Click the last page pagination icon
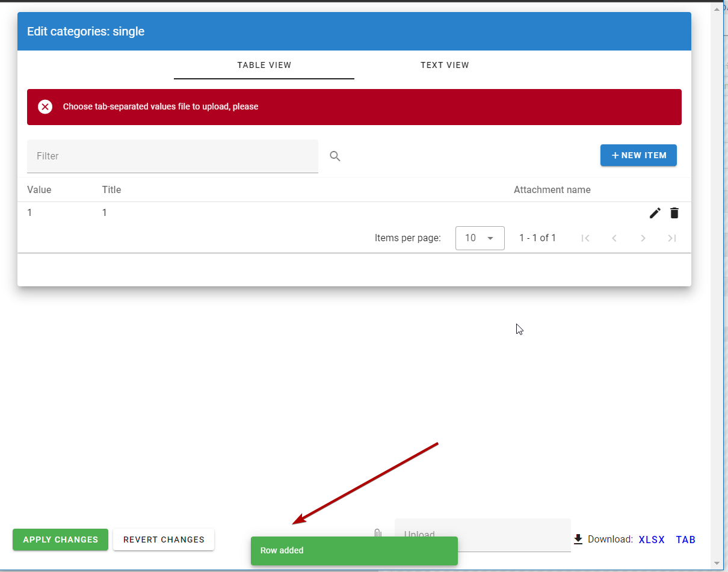 (672, 238)
